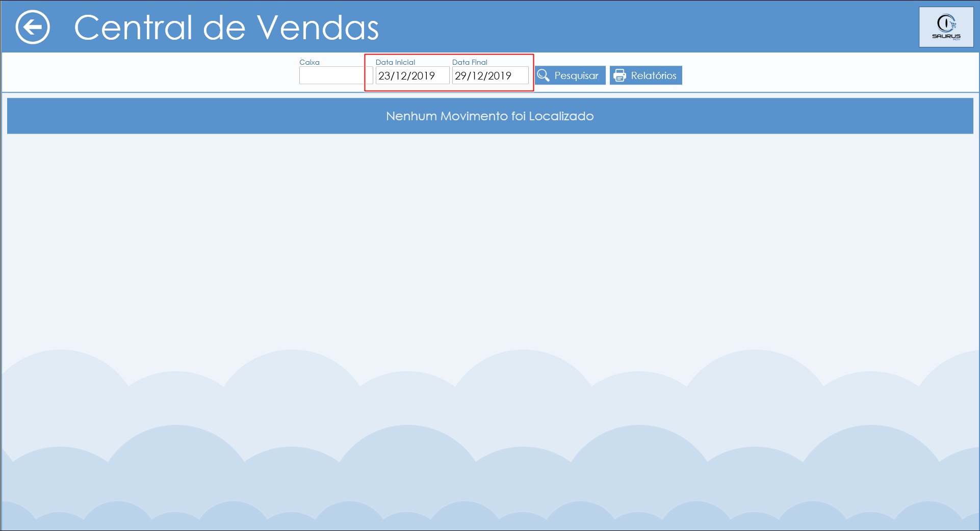
Task: Go back using the circled arrow icon
Action: click(33, 27)
